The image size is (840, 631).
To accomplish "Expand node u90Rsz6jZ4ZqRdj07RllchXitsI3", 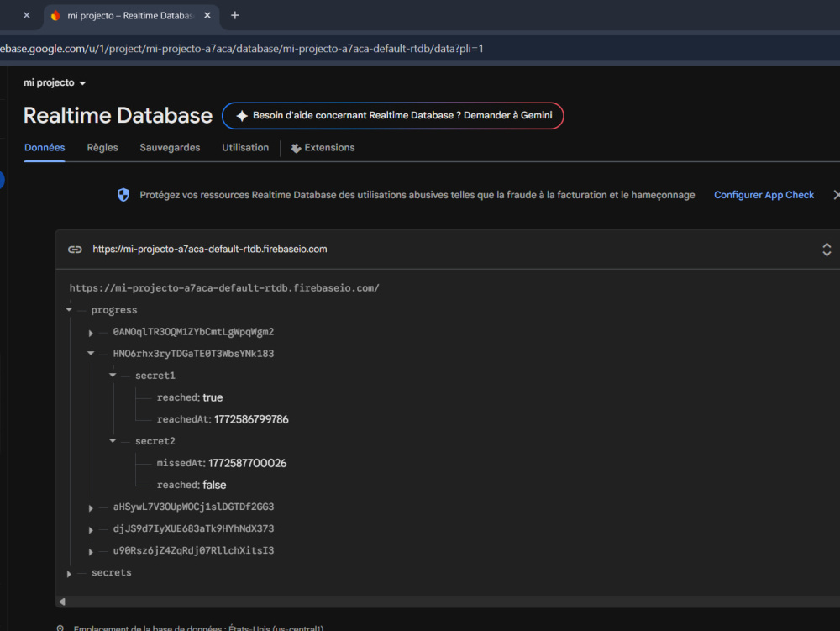I will (91, 552).
